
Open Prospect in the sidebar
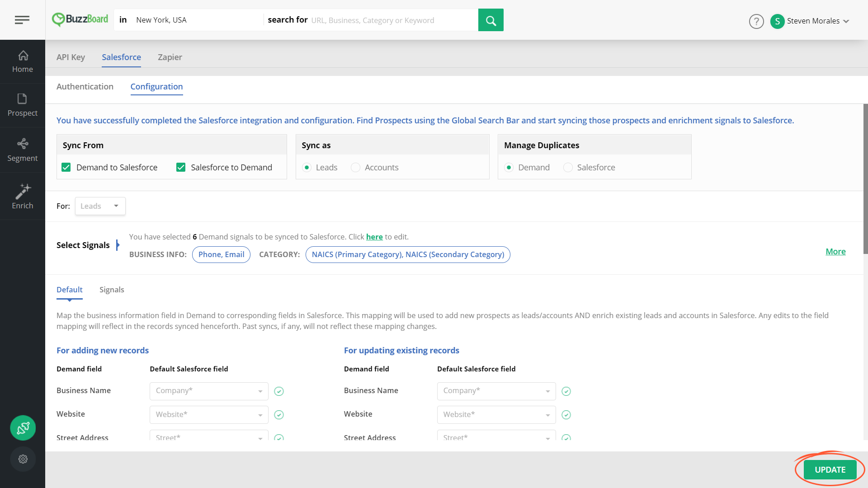pos(23,105)
